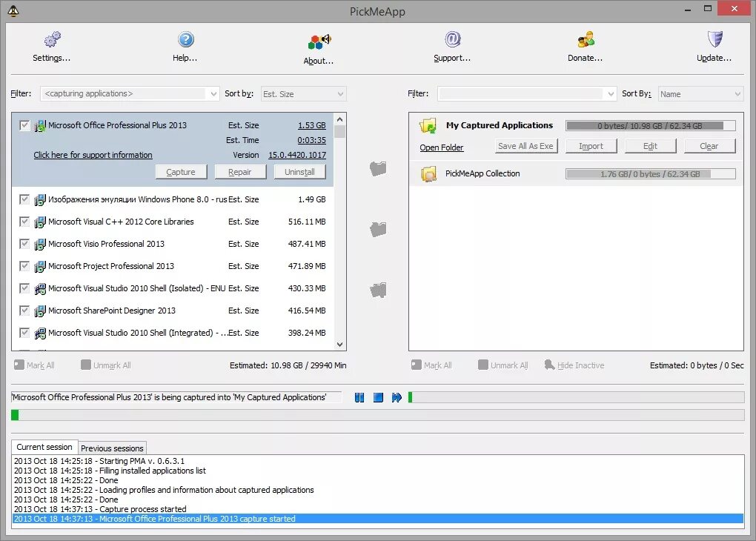
Task: Uncheck Microsoft Visio Professional 2013
Action: click(24, 244)
